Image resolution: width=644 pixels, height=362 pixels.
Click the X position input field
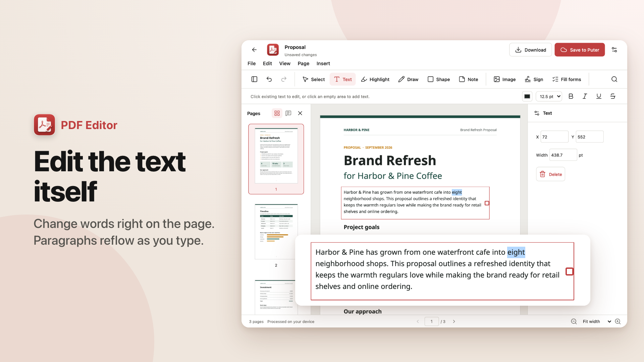pos(554,137)
